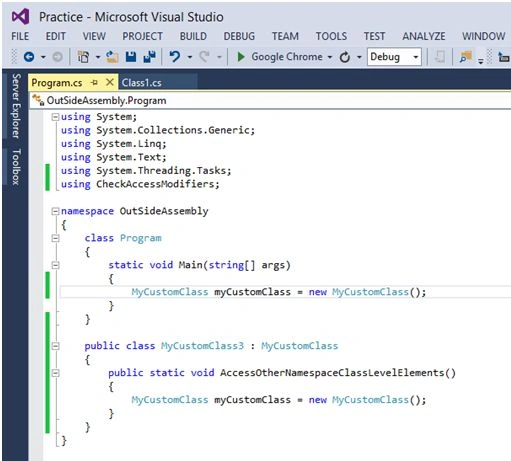
Task: Open the Redo history dropdown arrow
Action: (219, 57)
